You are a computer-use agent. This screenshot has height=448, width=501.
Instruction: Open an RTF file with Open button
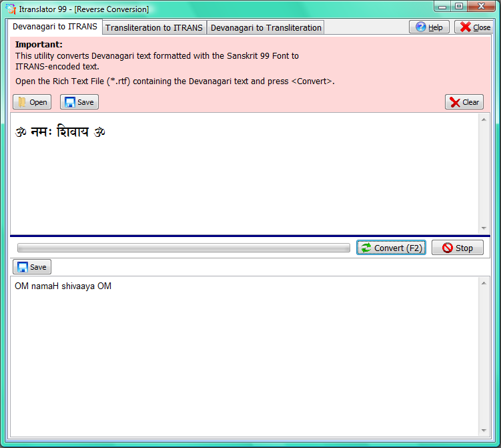pyautogui.click(x=32, y=102)
